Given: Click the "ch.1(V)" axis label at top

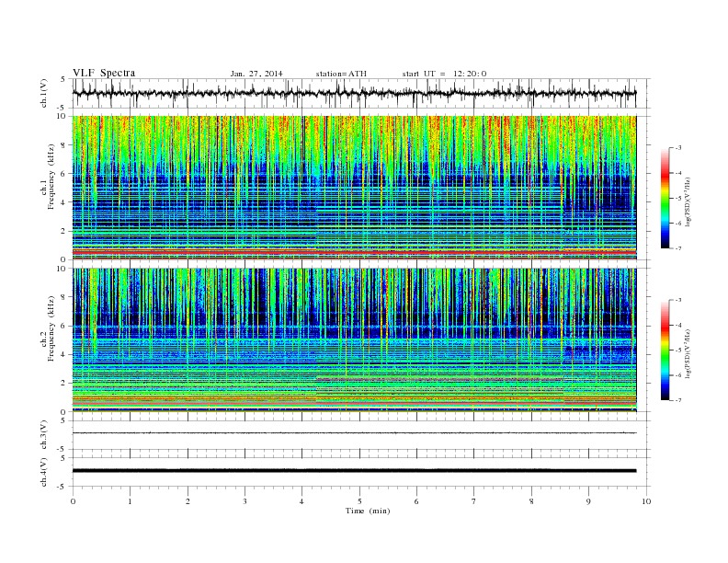Looking at the screenshot, I should 44,95.
